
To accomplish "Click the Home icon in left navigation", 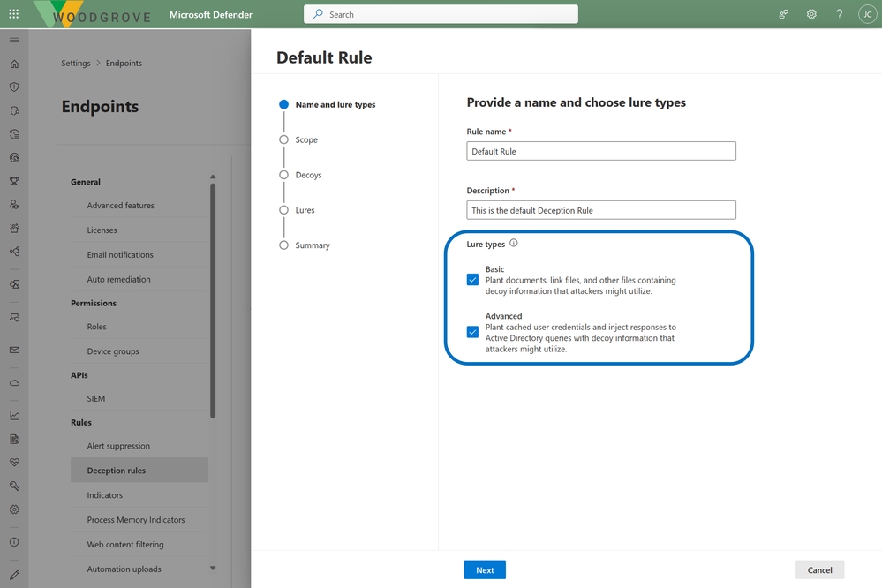I will [14, 64].
